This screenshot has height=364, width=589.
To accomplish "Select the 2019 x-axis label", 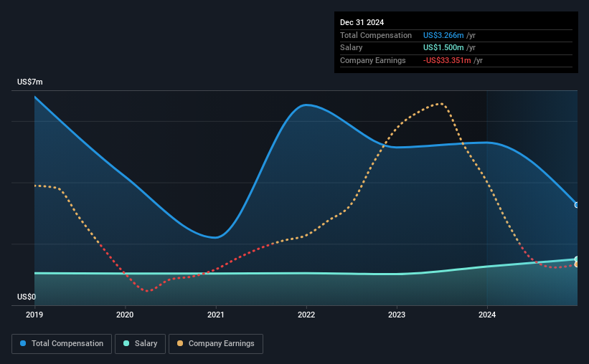I will 34,315.
